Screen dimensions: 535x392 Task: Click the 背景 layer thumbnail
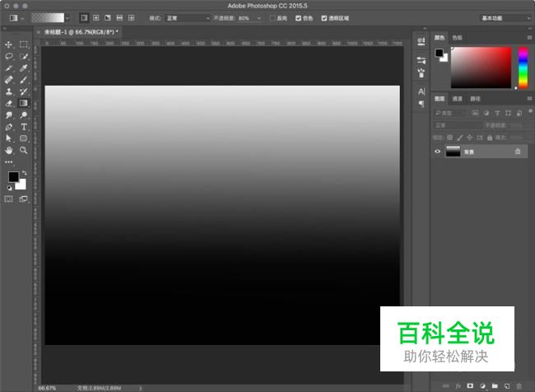453,152
